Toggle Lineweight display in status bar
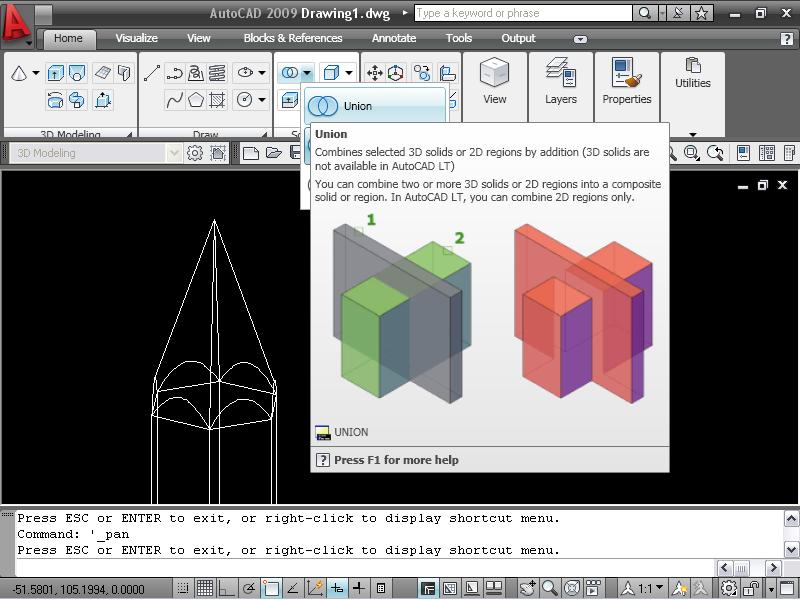800x600 pixels. coord(359,588)
